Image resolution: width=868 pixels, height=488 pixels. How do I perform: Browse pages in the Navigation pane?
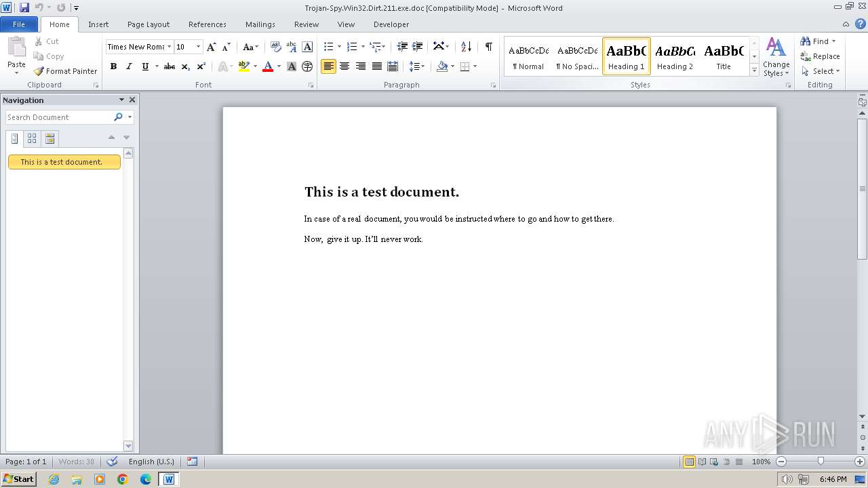click(x=32, y=139)
